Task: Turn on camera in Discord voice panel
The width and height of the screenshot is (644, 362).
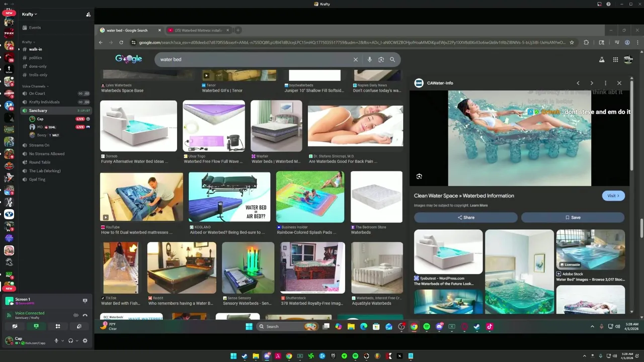Action: [x=15, y=326]
